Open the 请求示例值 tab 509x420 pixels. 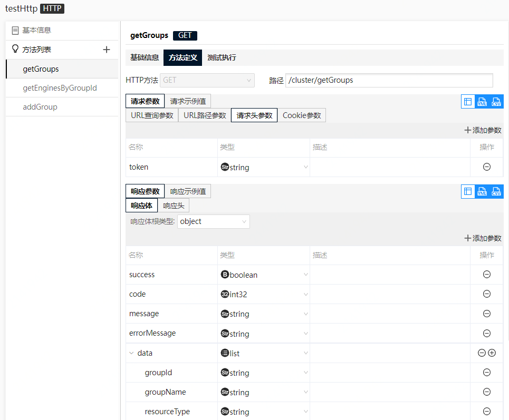pos(188,101)
